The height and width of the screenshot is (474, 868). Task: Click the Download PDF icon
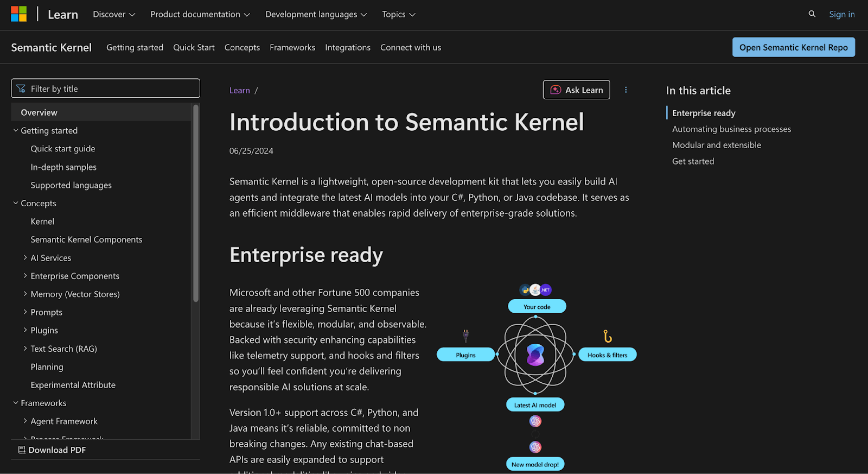tap(22, 450)
